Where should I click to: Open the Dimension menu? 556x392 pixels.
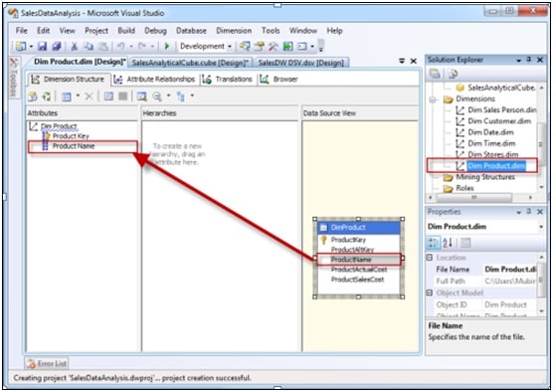pos(234,31)
